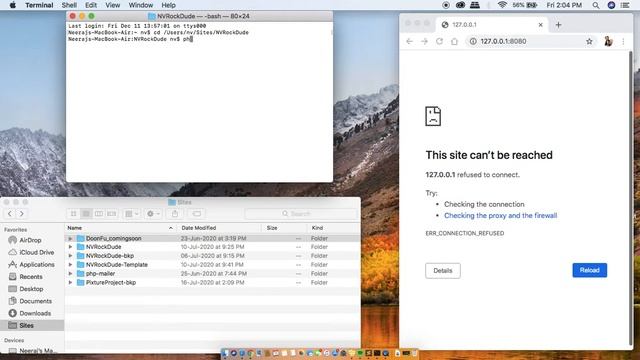Open the Shell menu in menu bar
Image resolution: width=640 pixels, height=360 pixels.
(69, 5)
